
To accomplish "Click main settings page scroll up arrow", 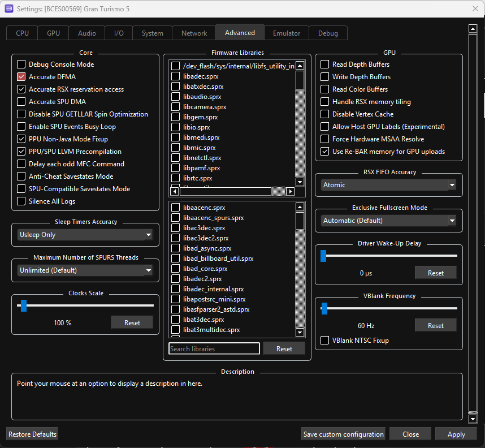I will click(x=473, y=29).
